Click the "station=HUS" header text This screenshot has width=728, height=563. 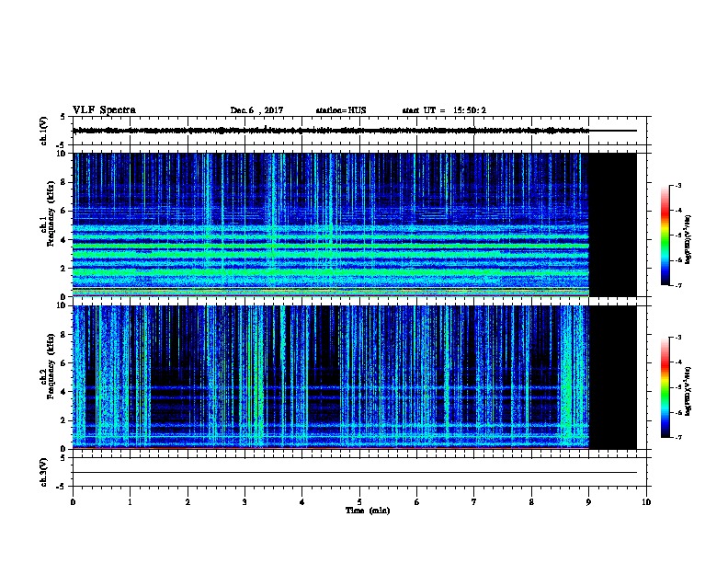pyautogui.click(x=341, y=110)
